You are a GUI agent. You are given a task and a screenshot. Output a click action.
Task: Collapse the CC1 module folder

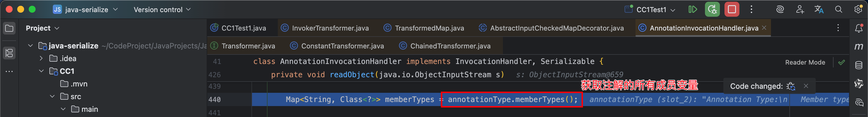(41, 71)
